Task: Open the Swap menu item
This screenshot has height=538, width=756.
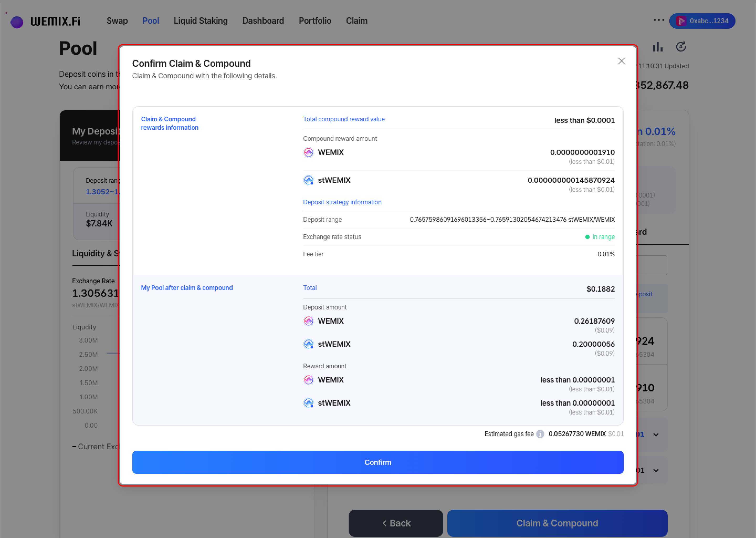Action: (x=117, y=21)
